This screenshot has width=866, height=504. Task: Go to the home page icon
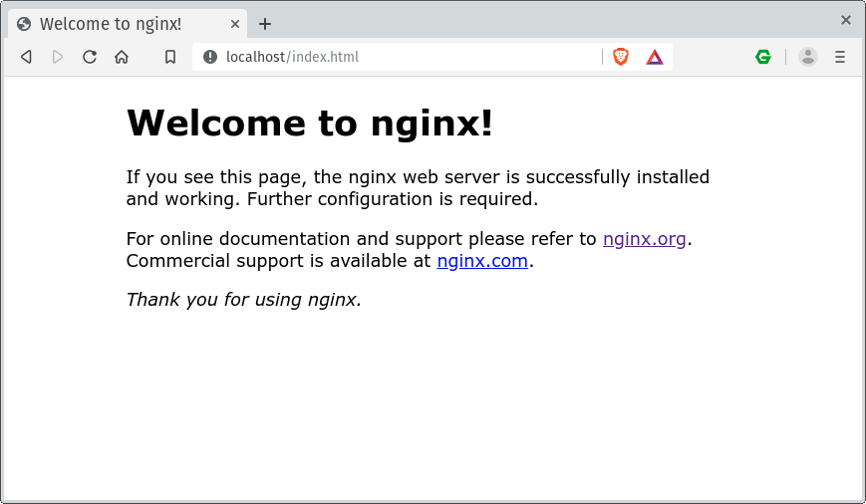tap(122, 57)
